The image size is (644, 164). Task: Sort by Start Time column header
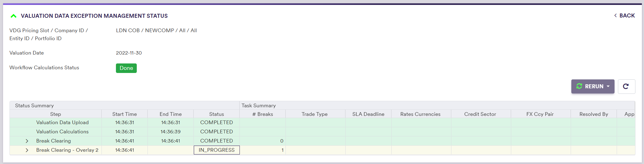pyautogui.click(x=125, y=114)
